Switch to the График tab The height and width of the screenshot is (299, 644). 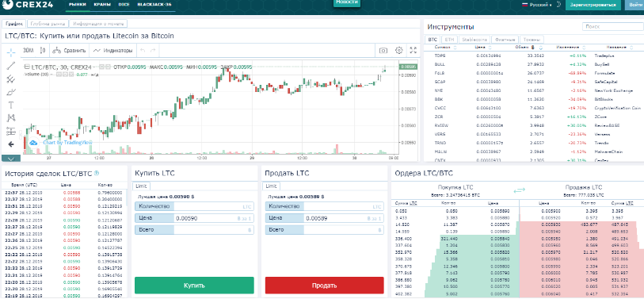point(13,24)
